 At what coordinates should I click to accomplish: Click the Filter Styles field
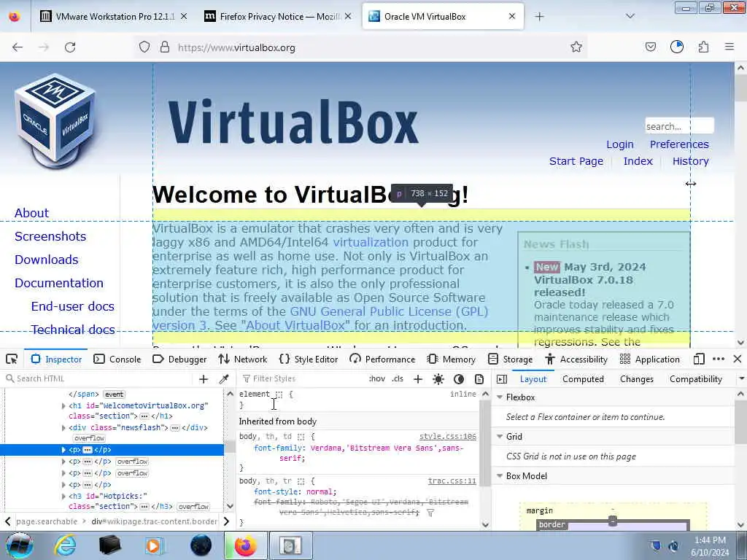pyautogui.click(x=303, y=378)
